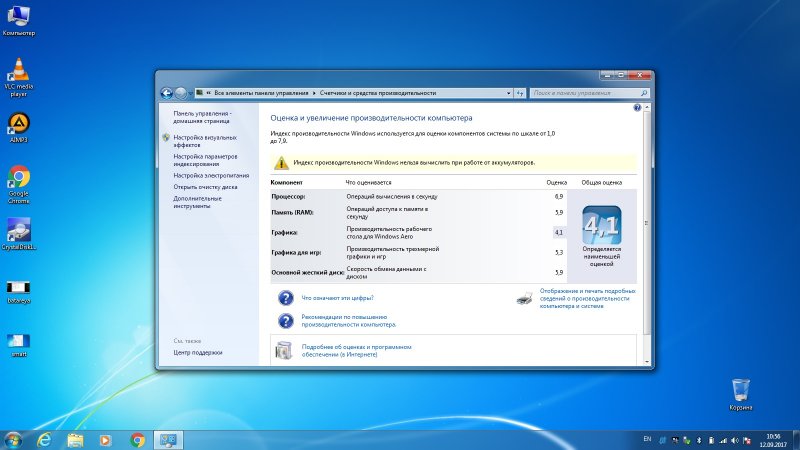Viewport: 800px width, 450px height.
Task: Click the EN language indicator in the taskbar
Action: click(x=646, y=439)
